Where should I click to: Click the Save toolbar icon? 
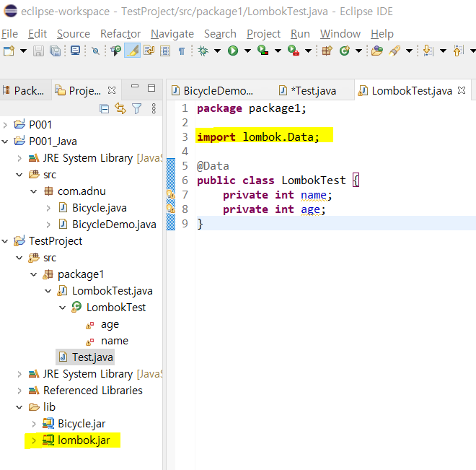[38, 51]
